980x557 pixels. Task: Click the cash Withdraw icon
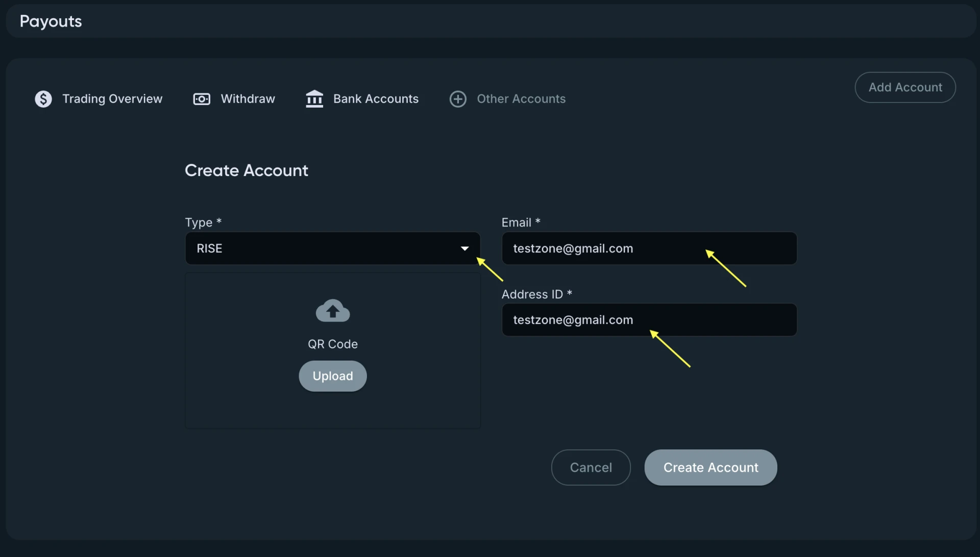click(202, 99)
